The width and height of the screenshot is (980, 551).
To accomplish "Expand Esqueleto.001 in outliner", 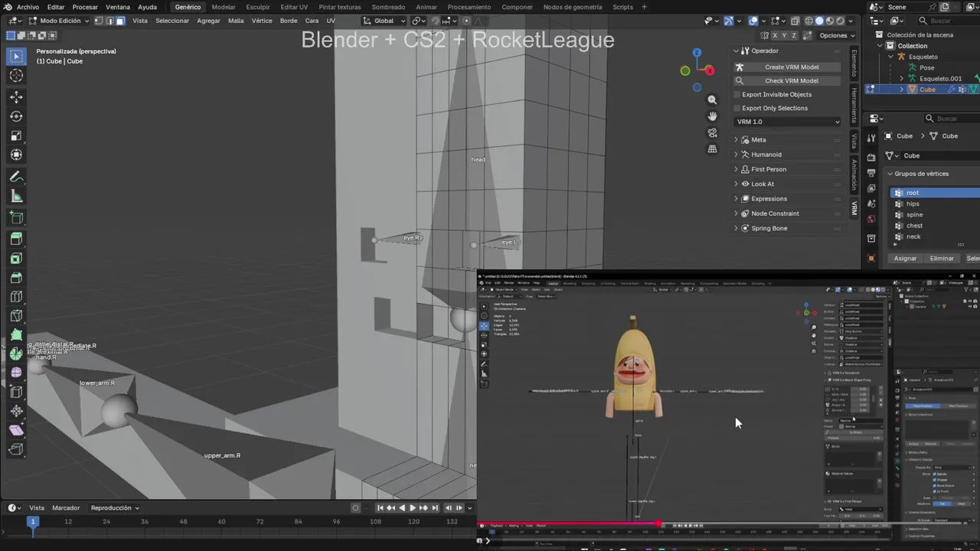I will (901, 78).
